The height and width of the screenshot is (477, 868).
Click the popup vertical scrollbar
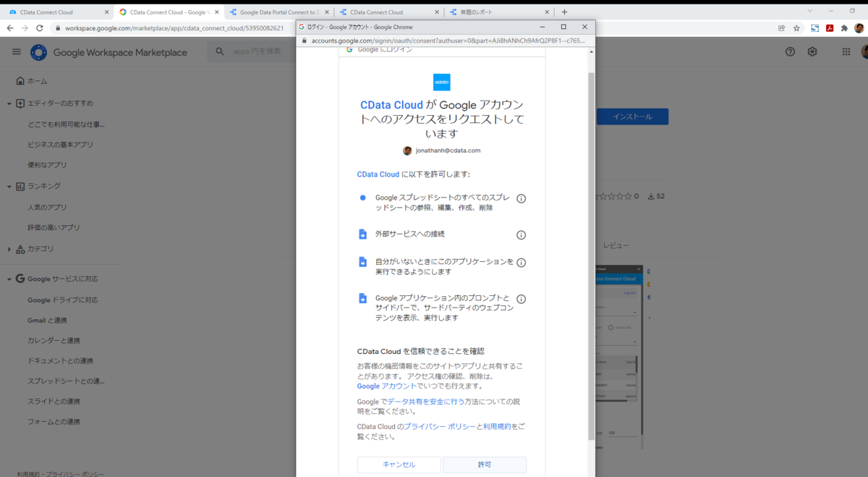pyautogui.click(x=591, y=256)
